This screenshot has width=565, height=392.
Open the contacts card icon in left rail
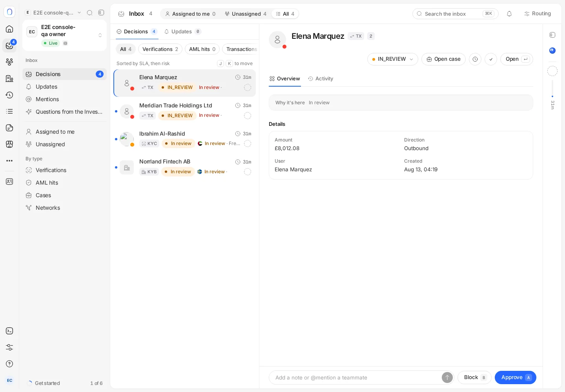point(9,181)
